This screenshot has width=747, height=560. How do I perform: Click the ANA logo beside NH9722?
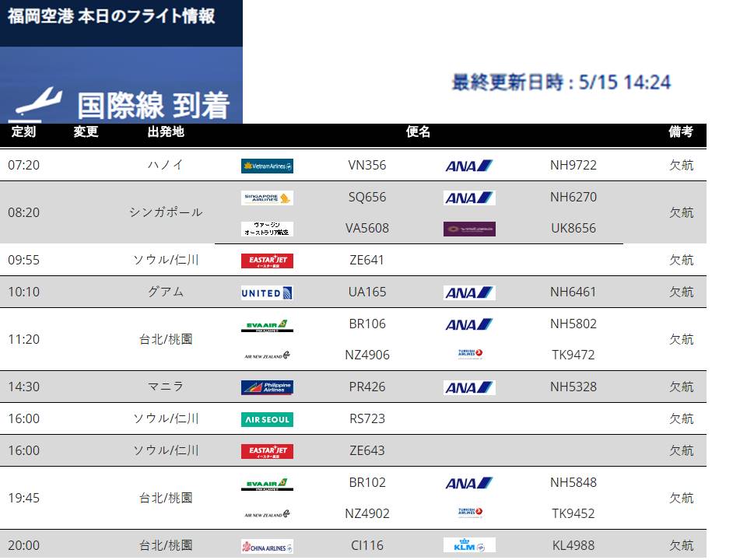tap(469, 166)
